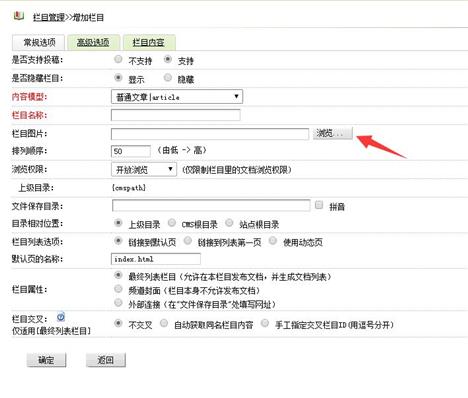Click the 文件保存目录 input field

click(x=211, y=205)
